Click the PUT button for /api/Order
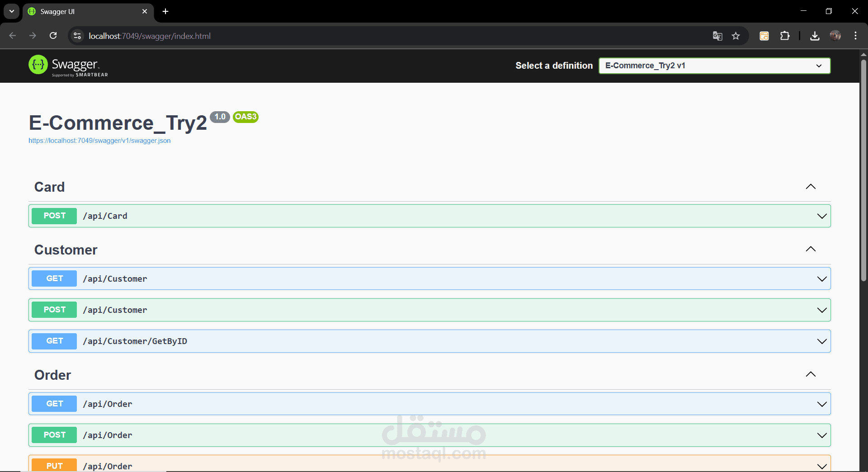 [x=54, y=465]
